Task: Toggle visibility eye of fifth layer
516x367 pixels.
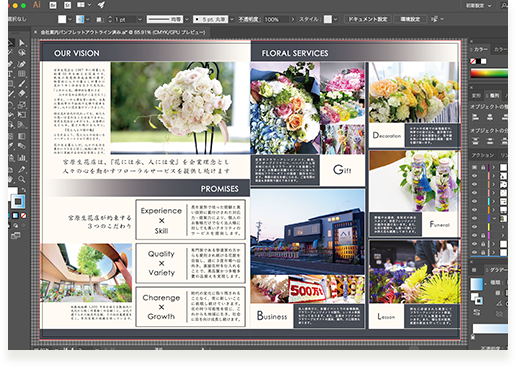Action: coord(474,201)
